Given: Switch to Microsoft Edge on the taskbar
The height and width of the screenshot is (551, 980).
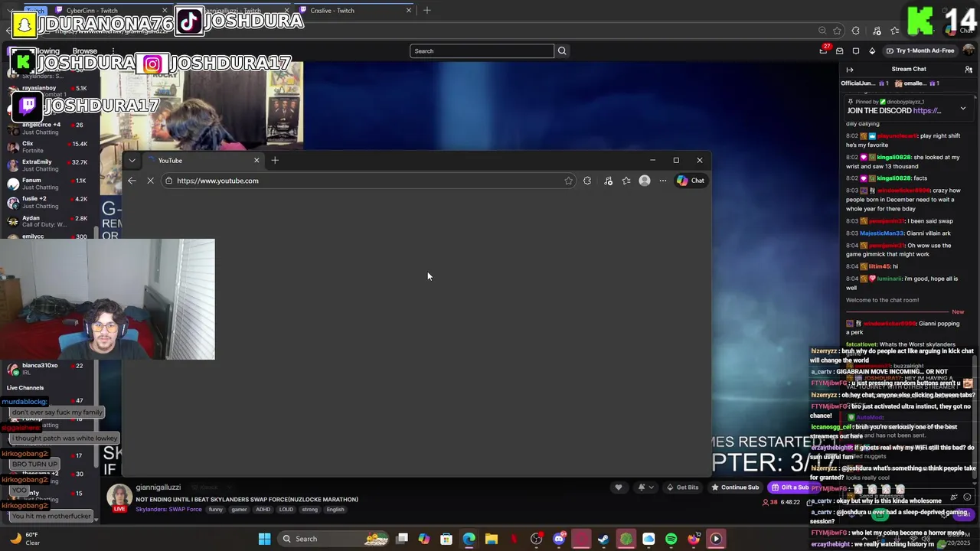Looking at the screenshot, I should [469, 539].
